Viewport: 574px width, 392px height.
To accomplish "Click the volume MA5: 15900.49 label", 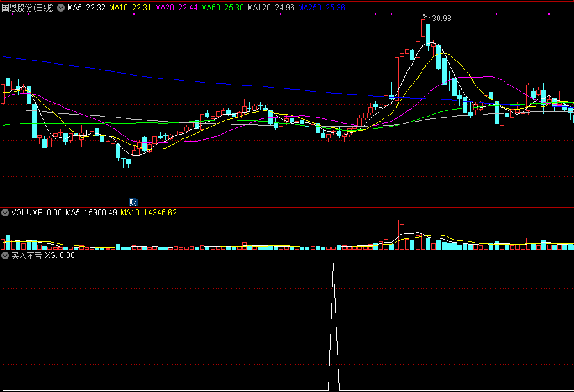I will (x=91, y=213).
